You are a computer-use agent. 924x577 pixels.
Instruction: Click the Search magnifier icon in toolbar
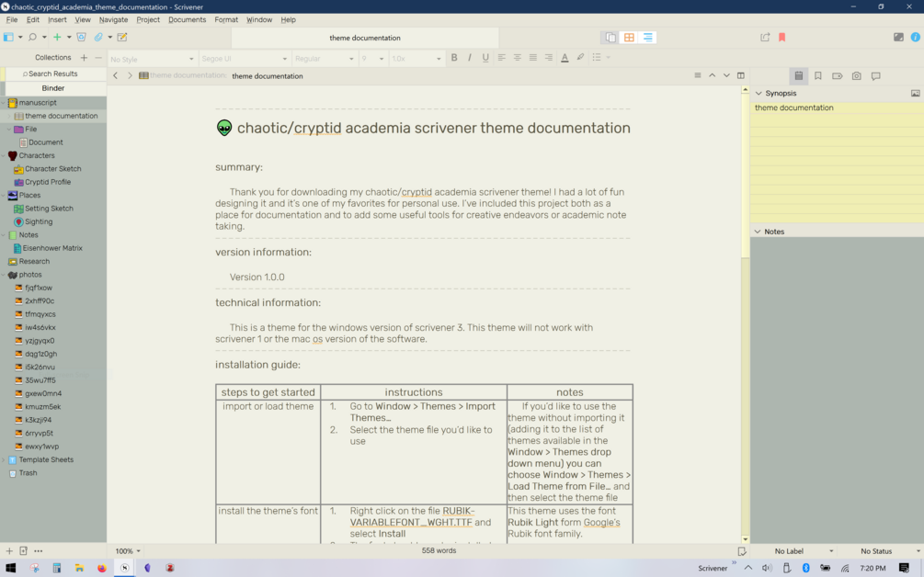[32, 37]
